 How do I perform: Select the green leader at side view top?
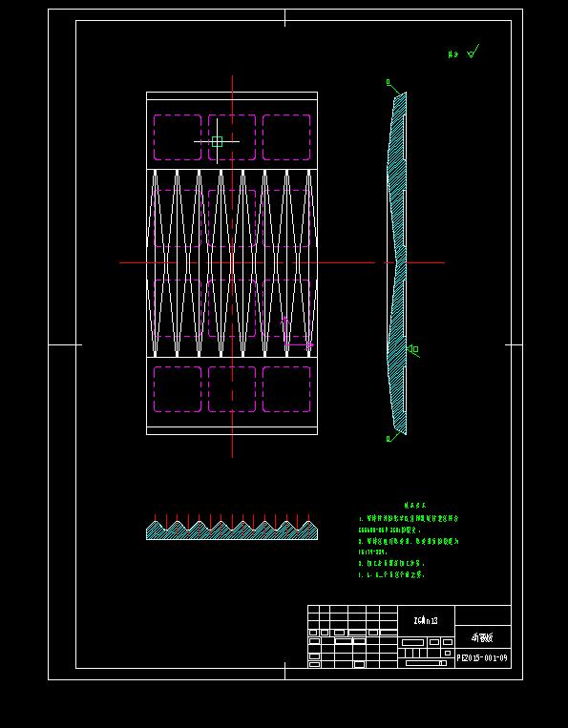tap(392, 87)
